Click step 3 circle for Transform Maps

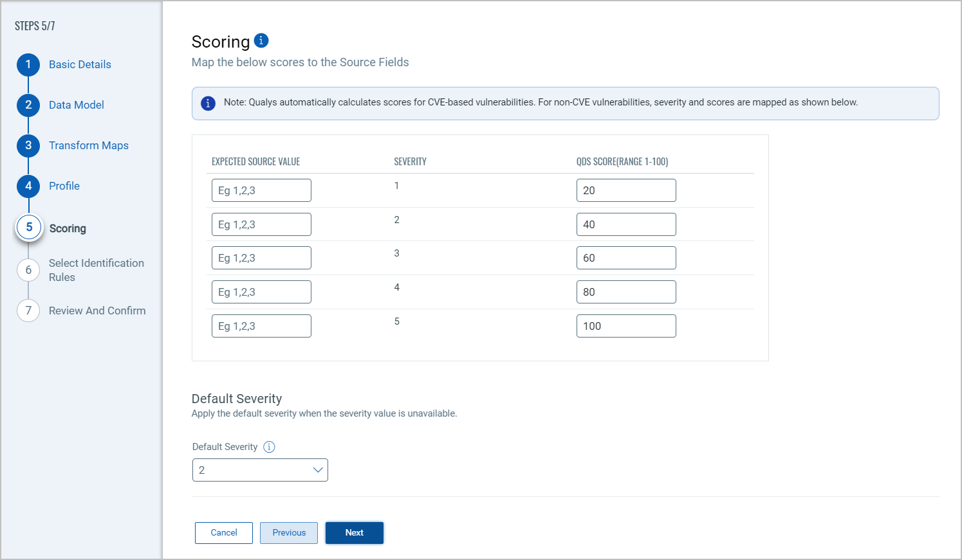click(28, 145)
